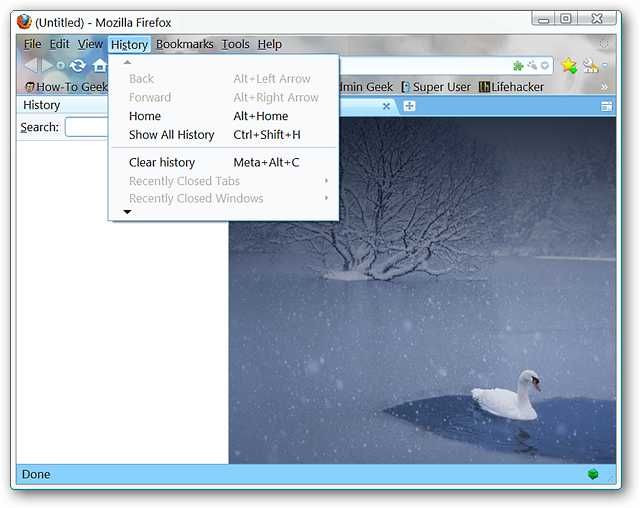Screen dimensions: 640x508
Task: Click menu scroll-down arrow at bottom
Action: click(127, 212)
